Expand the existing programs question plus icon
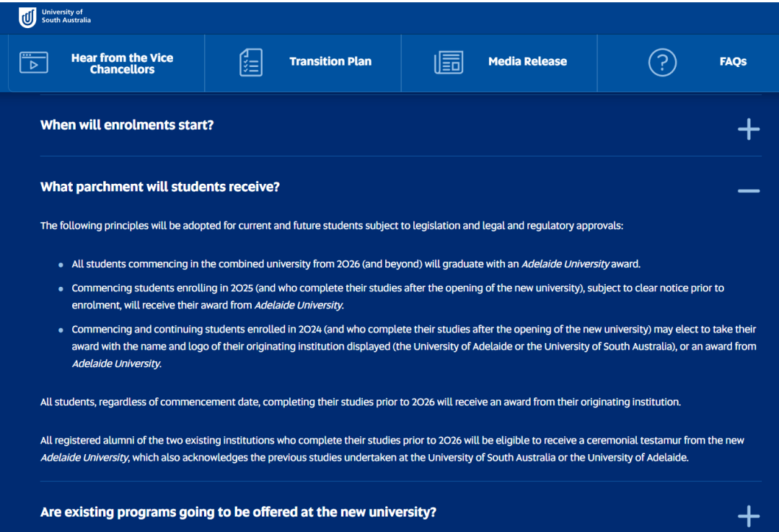Viewport: 779px width, 532px height. click(x=748, y=516)
